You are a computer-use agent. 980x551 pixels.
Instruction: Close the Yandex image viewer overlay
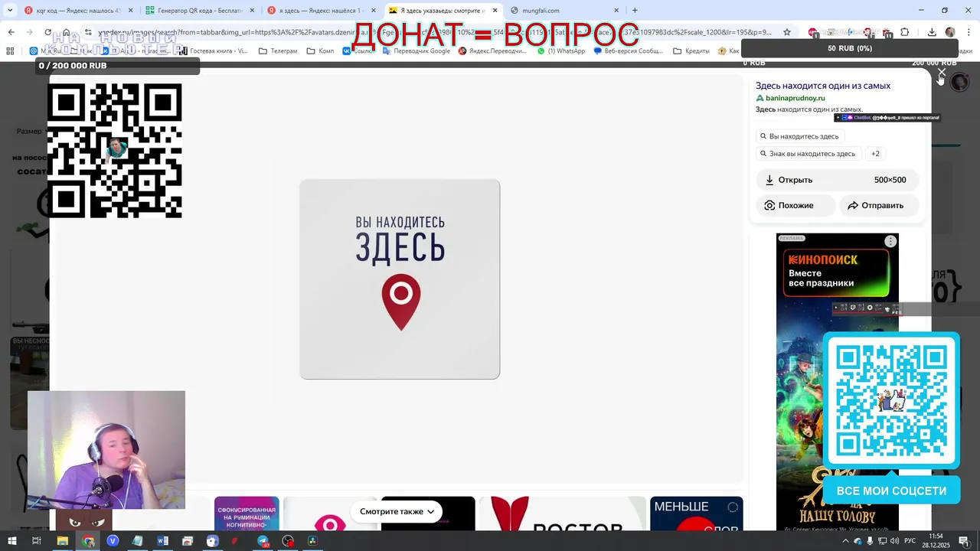(942, 73)
